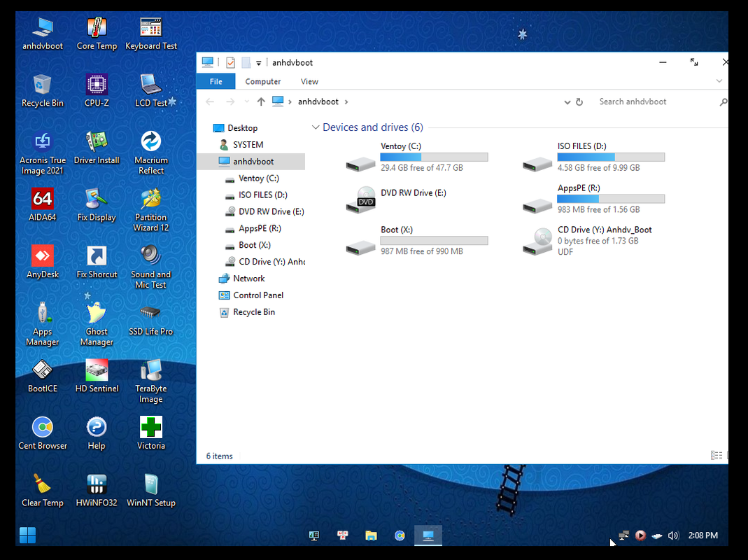The image size is (748, 560).
Task: Click the Clear Temp broom icon
Action: coord(43,490)
